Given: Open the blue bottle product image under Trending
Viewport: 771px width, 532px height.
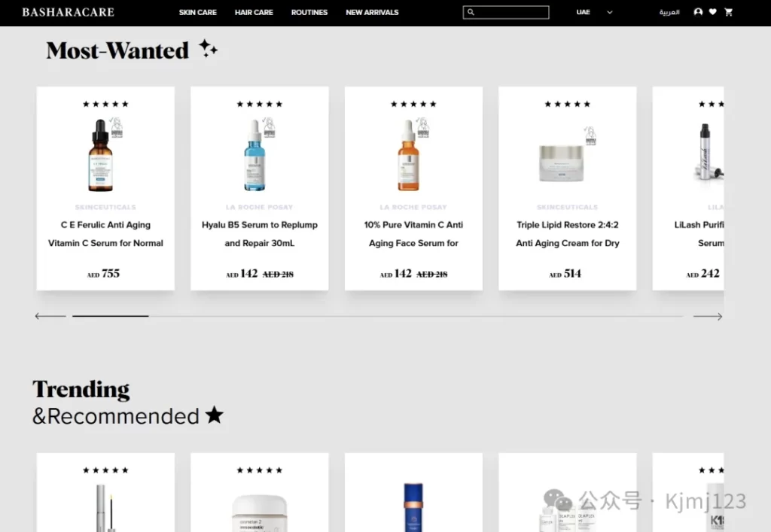Looking at the screenshot, I should (413, 507).
